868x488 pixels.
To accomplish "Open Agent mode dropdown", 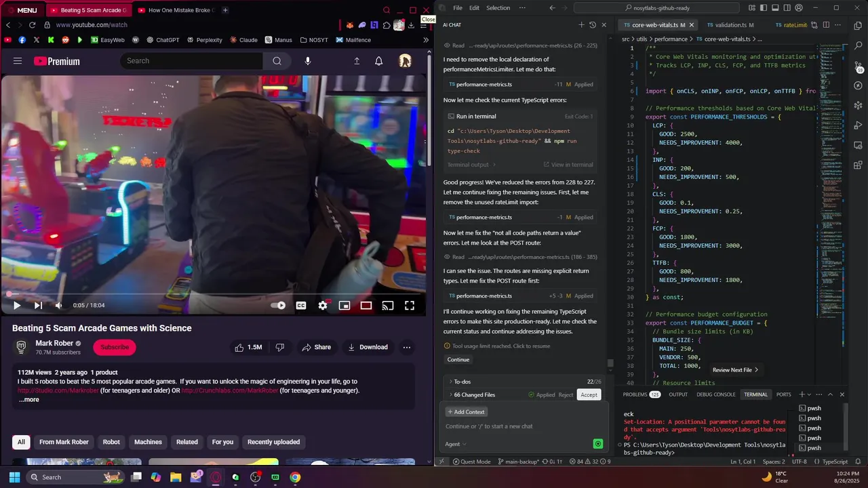I will pos(456,444).
